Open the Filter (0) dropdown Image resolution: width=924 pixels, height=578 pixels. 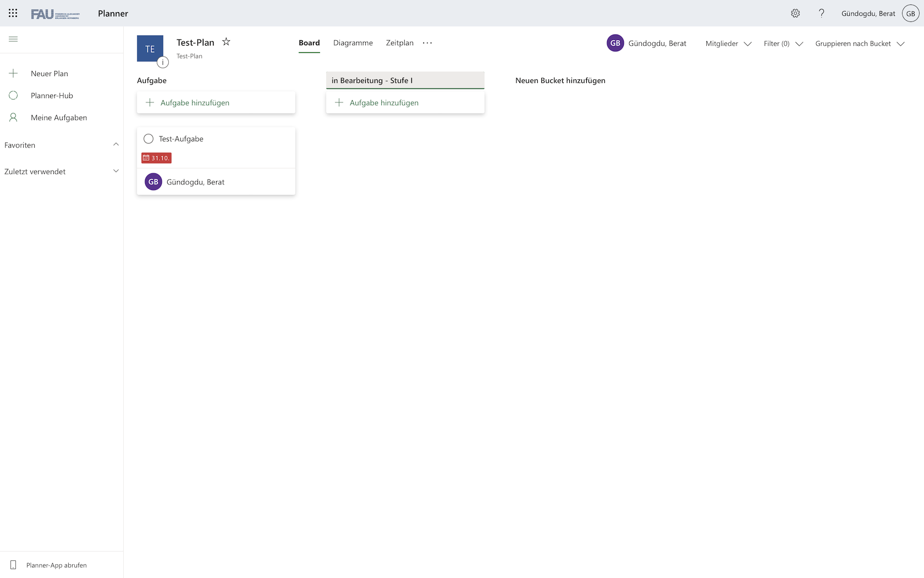point(783,43)
